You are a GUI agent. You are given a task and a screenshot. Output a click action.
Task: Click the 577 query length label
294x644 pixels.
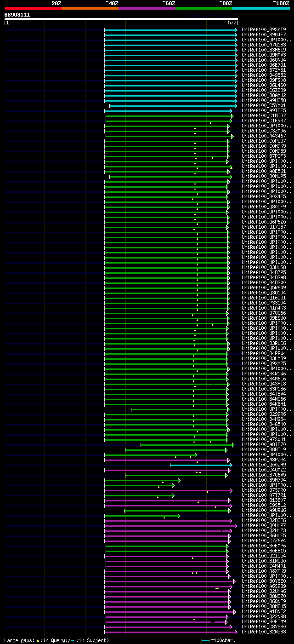(232, 23)
